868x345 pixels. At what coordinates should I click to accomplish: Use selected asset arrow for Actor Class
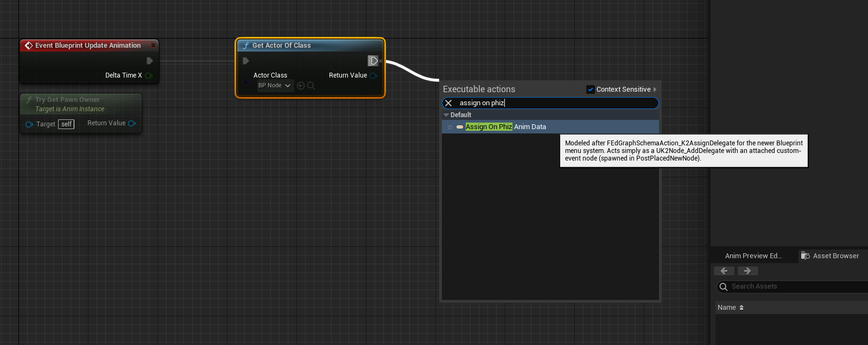[301, 86]
